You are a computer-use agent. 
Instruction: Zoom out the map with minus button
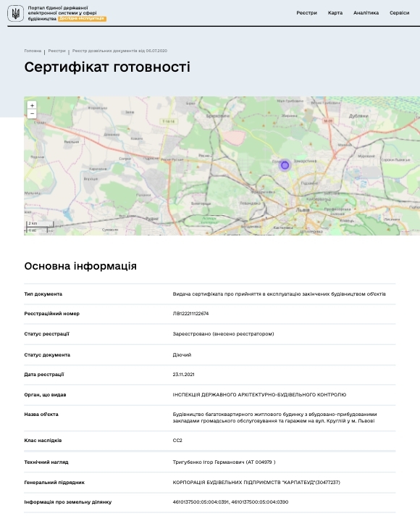[x=32, y=114]
